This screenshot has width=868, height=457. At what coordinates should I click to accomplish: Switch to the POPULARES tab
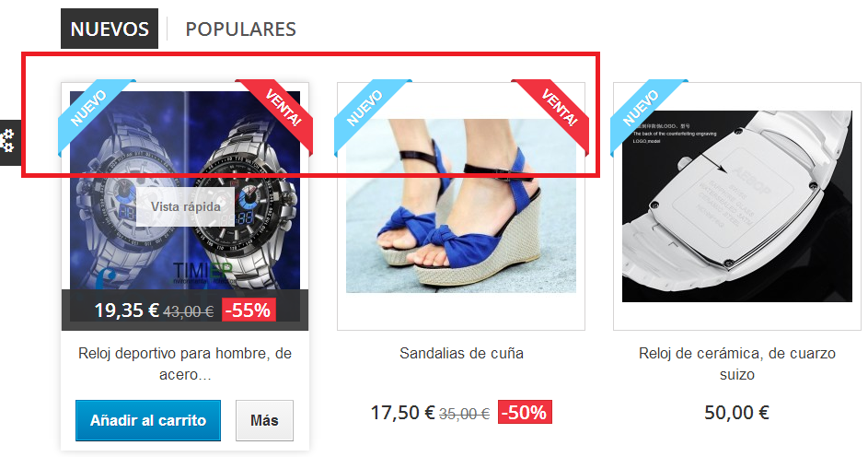click(241, 29)
